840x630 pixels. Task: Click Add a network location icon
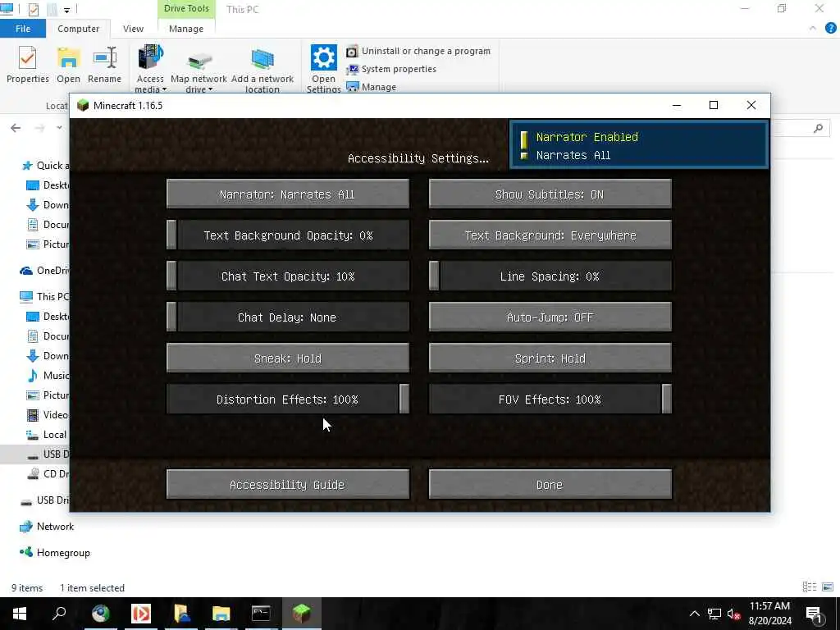coord(262,71)
